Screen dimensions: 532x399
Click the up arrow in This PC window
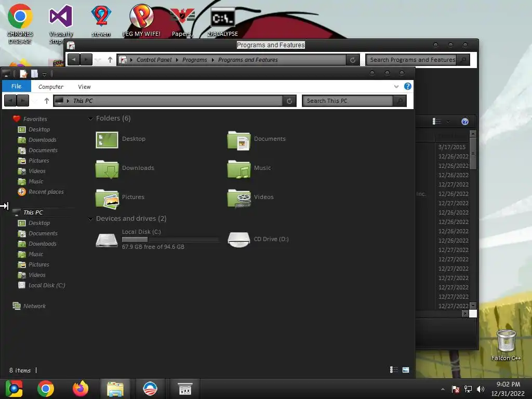(x=47, y=101)
